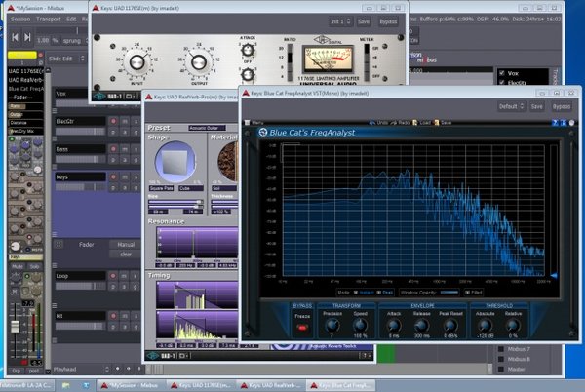Image resolution: width=585 pixels, height=392 pixels.
Task: Click the Peak Reset knob
Action: pos(450,326)
